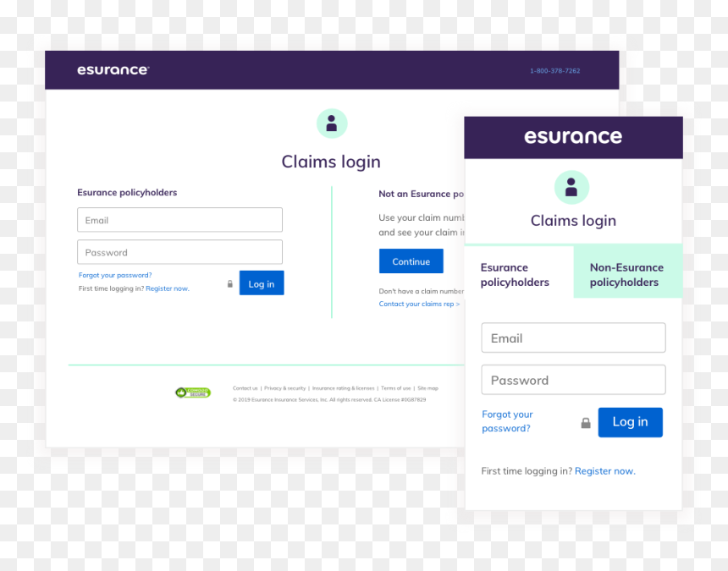728x571 pixels.
Task: Open Insurance rating & licenses footer link
Action: coord(343,388)
